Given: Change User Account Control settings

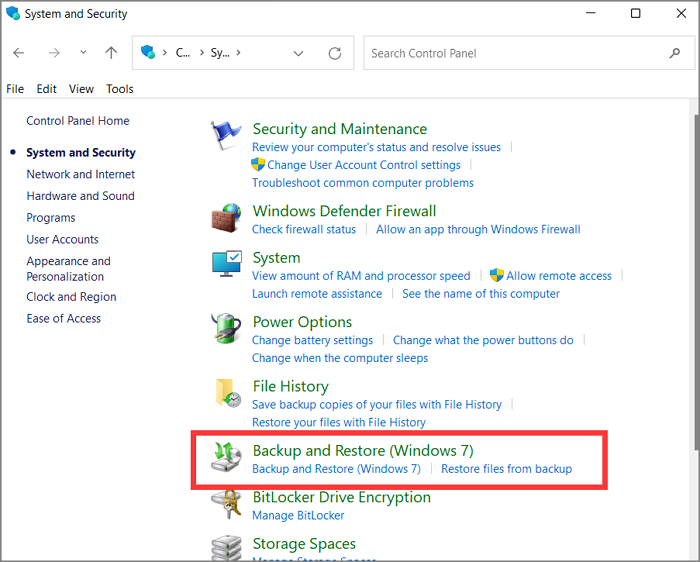Looking at the screenshot, I should (364, 165).
